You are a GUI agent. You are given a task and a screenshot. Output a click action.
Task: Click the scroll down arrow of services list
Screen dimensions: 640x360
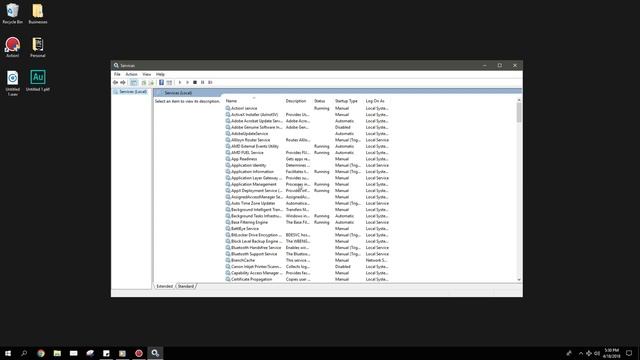pyautogui.click(x=519, y=280)
